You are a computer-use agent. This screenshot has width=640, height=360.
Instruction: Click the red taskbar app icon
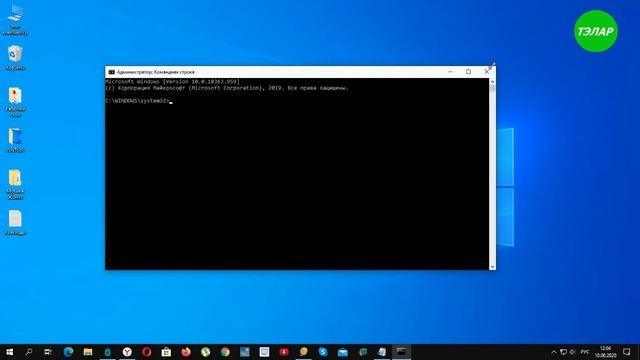point(284,352)
